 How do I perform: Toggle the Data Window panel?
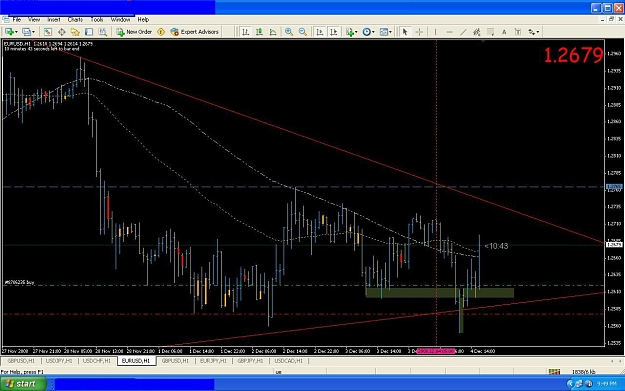point(62,32)
